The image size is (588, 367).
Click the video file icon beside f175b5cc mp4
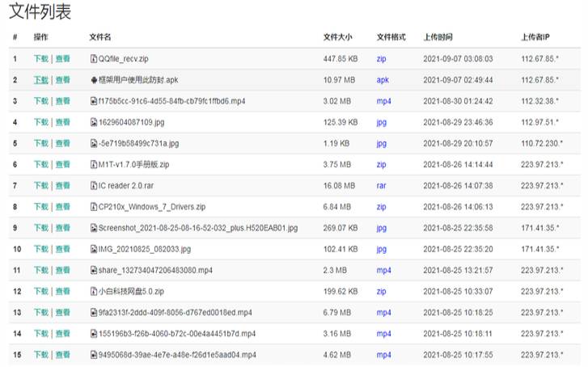[x=94, y=101]
